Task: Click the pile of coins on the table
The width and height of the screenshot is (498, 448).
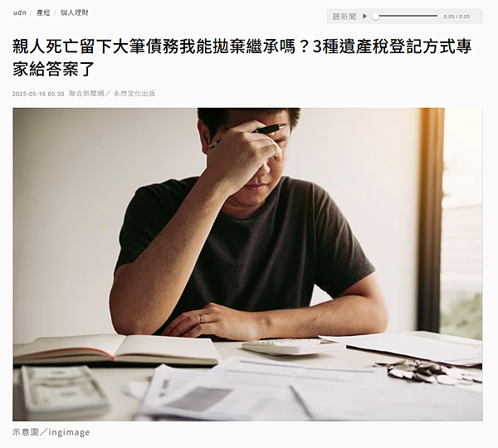Action: click(x=429, y=372)
